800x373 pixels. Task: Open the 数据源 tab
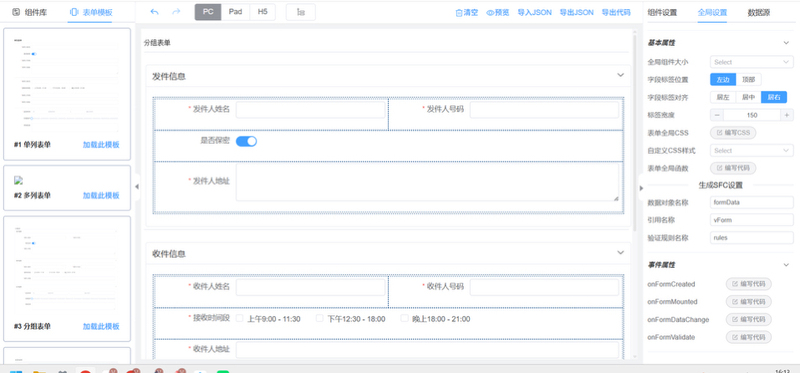(759, 13)
